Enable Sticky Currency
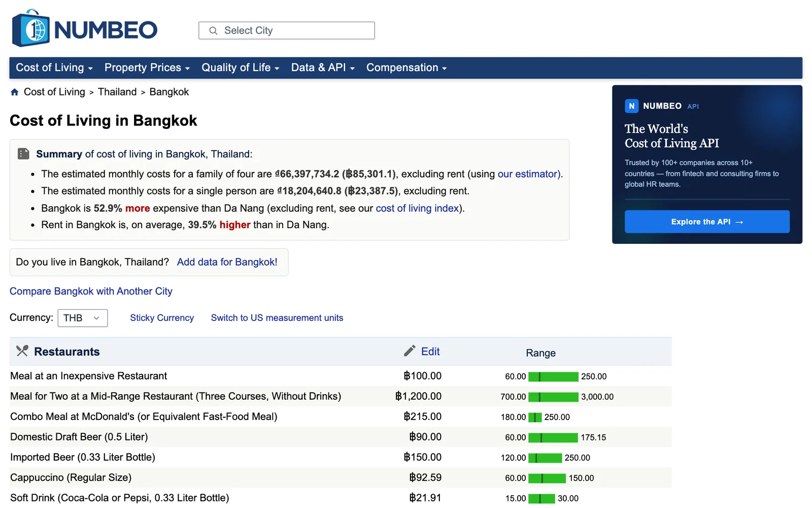812x508 pixels. click(x=162, y=318)
